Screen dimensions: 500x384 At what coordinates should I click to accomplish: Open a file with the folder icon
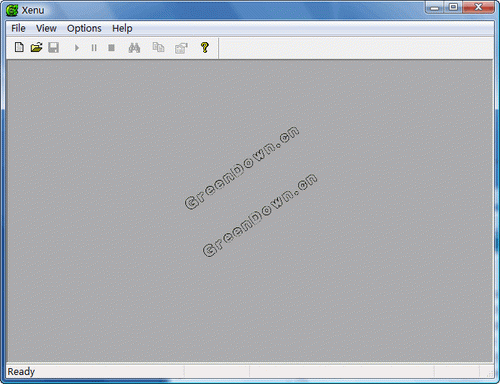(36, 48)
